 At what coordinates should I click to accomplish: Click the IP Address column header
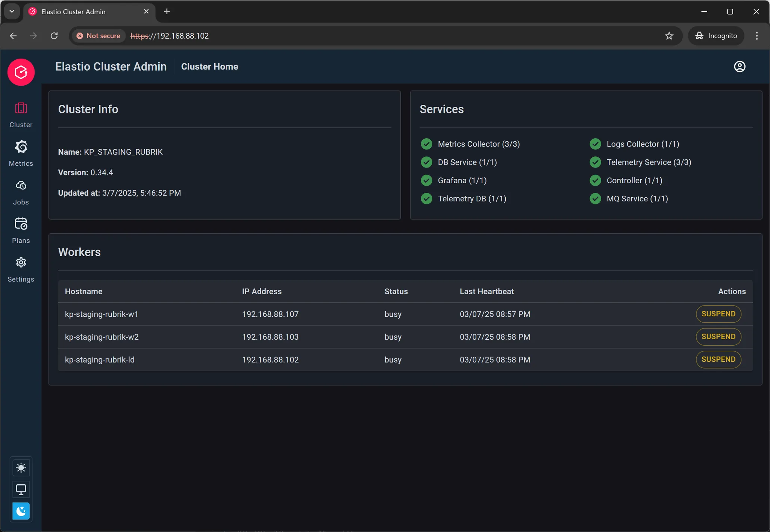click(x=262, y=292)
